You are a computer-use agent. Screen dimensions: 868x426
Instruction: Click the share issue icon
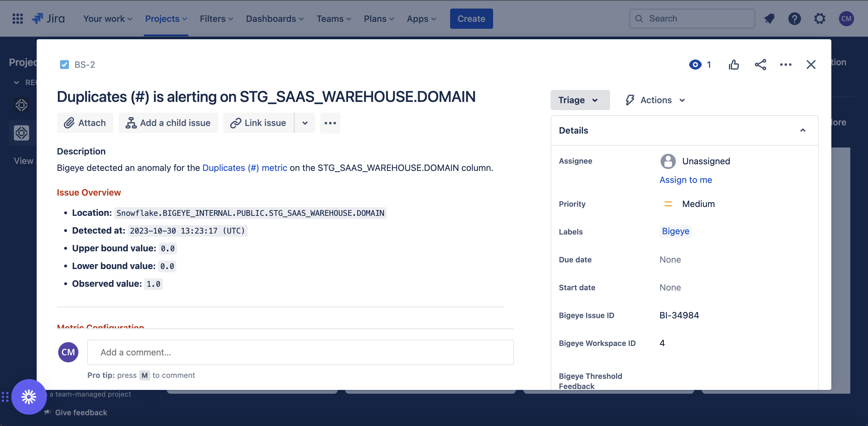pyautogui.click(x=760, y=65)
